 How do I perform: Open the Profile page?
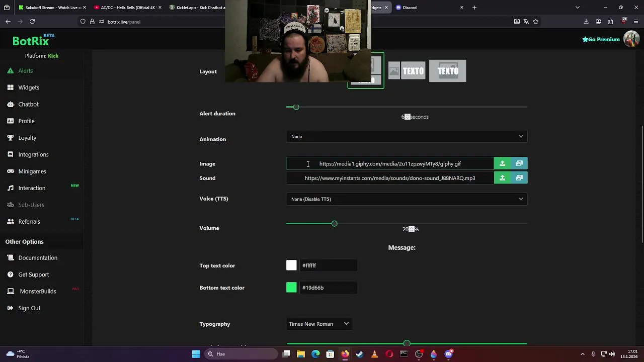tap(26, 121)
